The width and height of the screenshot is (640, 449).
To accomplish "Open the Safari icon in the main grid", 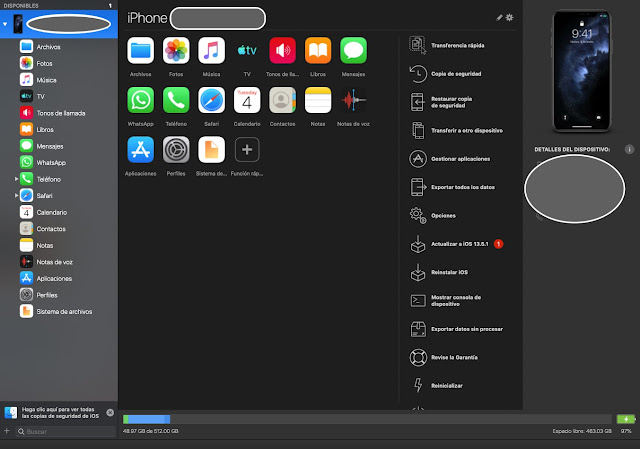I will pyautogui.click(x=211, y=100).
